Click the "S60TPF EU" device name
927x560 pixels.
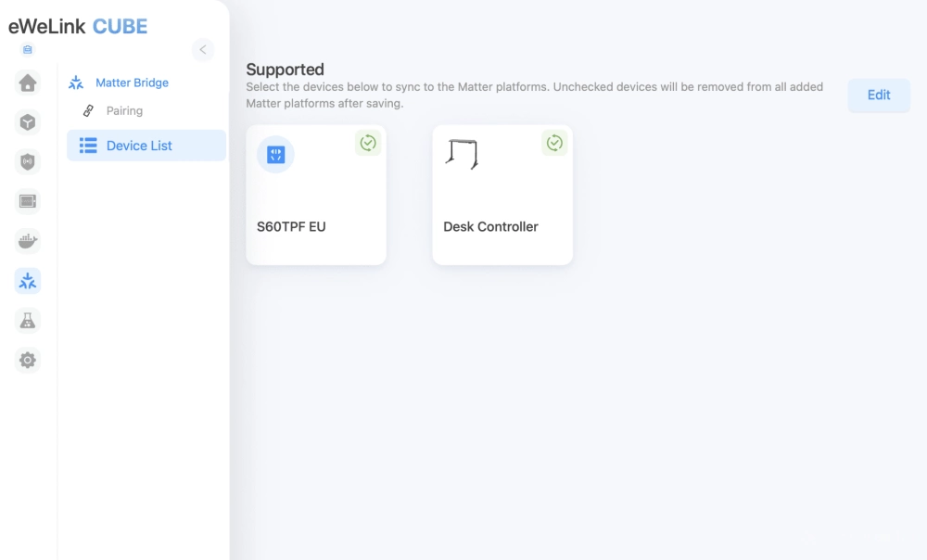(x=291, y=226)
